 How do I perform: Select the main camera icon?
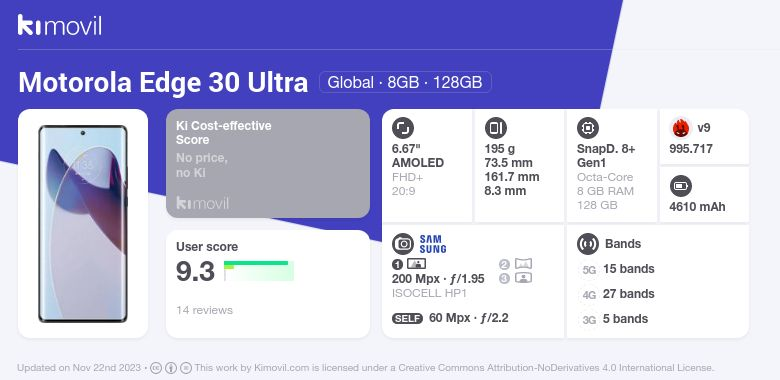point(403,244)
